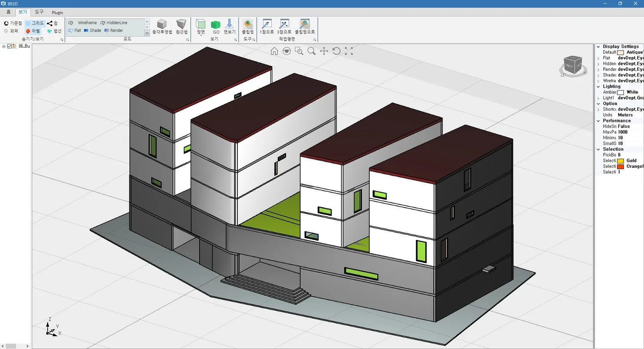Toggle the 외곽 outline visibility

[11, 31]
